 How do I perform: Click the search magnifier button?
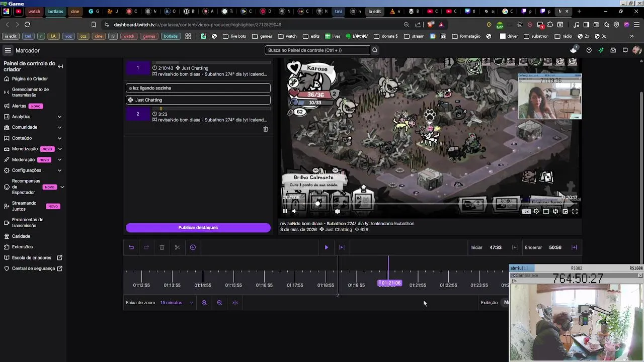point(374,50)
